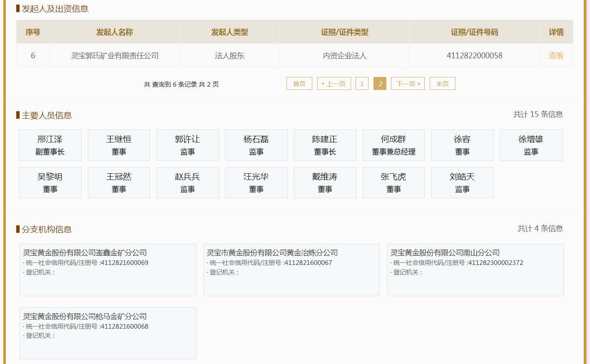Click 上一页 previous page button

[x=334, y=84]
